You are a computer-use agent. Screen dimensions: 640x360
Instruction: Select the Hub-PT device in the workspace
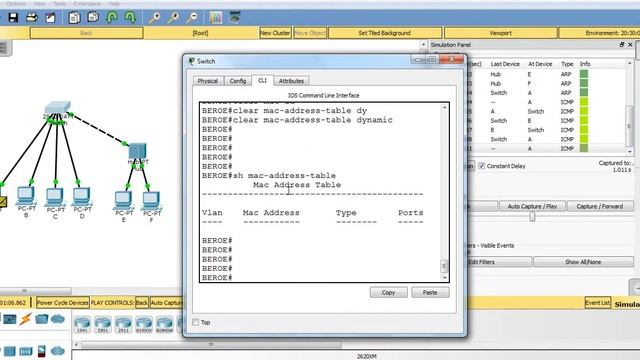pyautogui.click(x=138, y=151)
